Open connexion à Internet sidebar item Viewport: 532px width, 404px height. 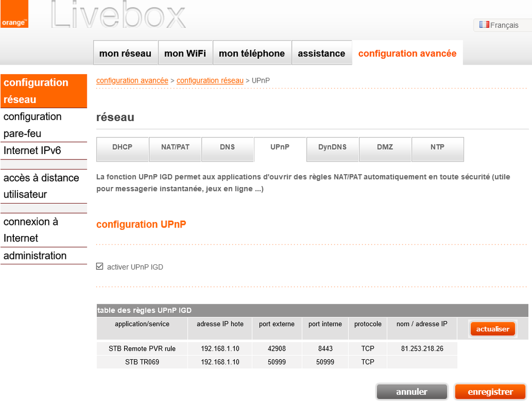pos(44,230)
